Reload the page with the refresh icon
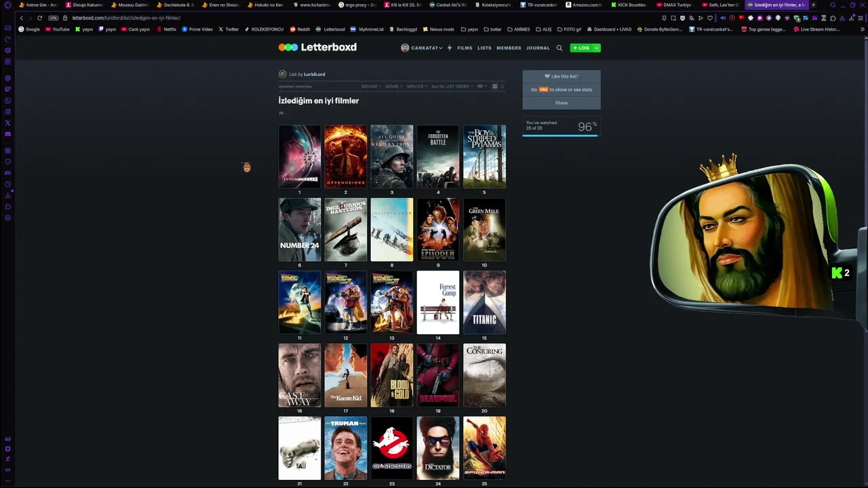Image resolution: width=868 pixels, height=488 pixels. (39, 18)
